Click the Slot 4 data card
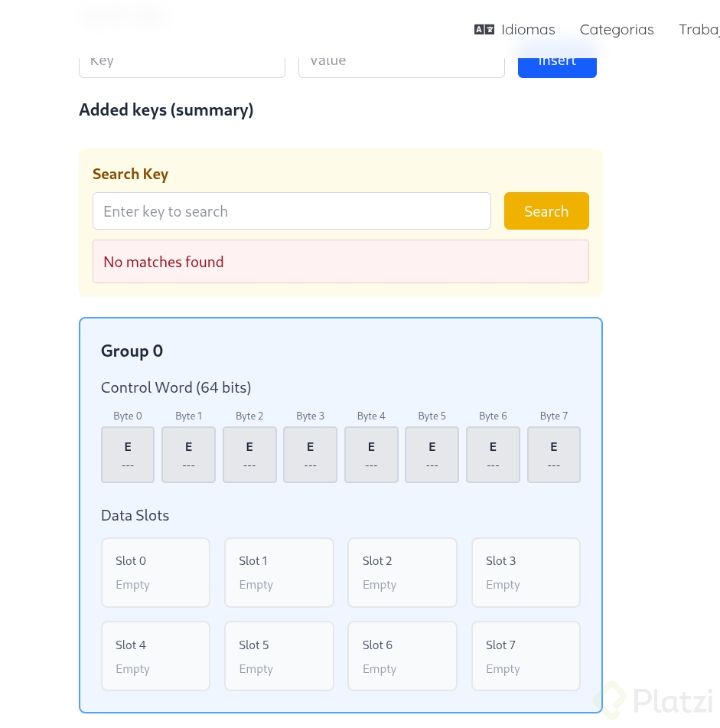This screenshot has height=728, width=720. (155, 656)
